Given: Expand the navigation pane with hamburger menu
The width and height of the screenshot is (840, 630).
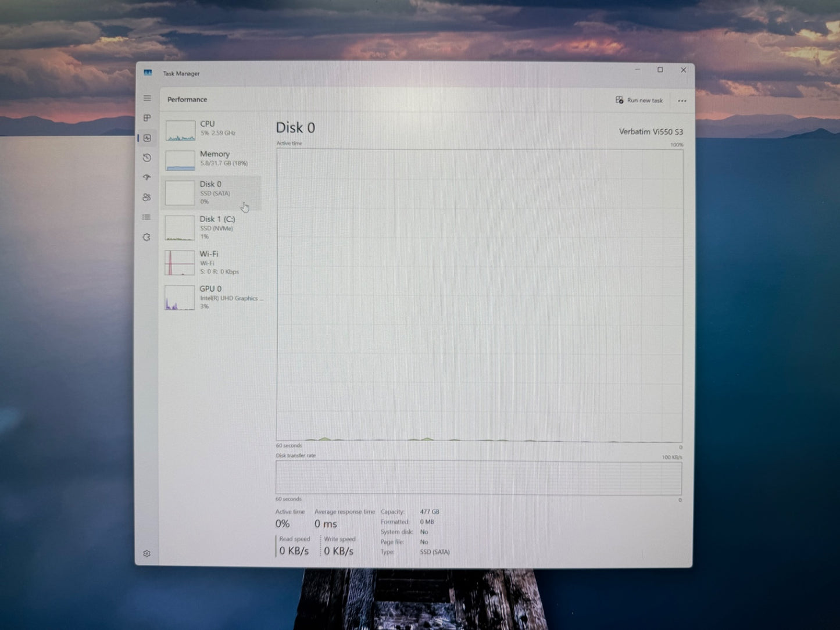Looking at the screenshot, I should coord(146,98).
